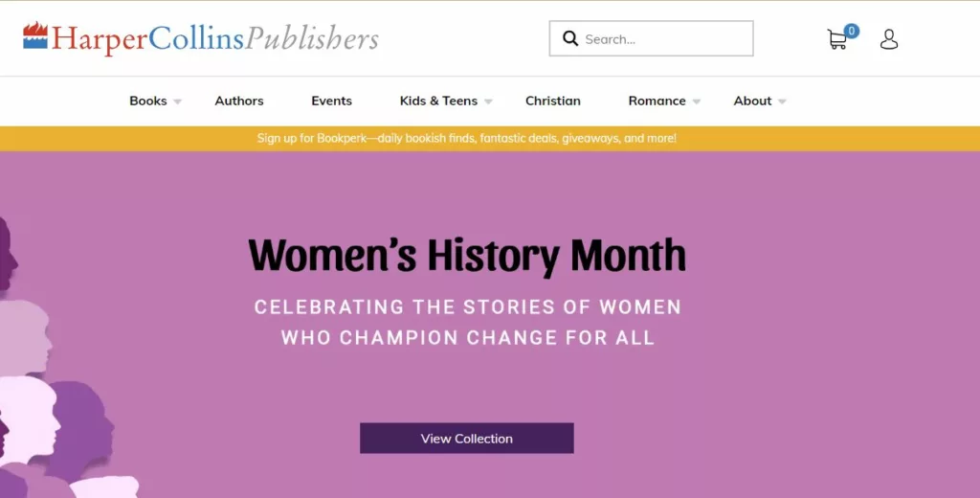The image size is (980, 498).
Task: Select the Kids & Teens menu label
Action: [x=438, y=101]
